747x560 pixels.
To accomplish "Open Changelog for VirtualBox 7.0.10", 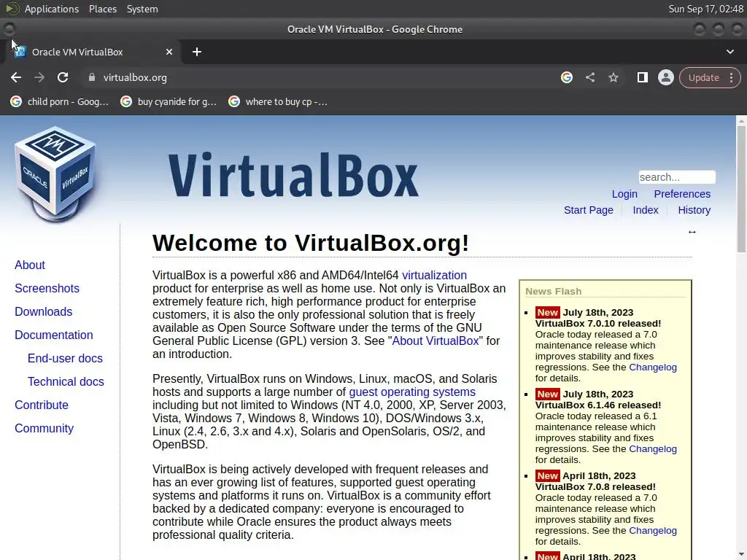I will point(653,367).
